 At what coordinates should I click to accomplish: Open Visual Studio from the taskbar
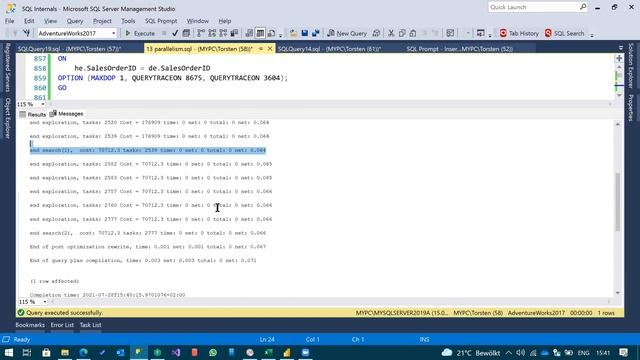click(x=176, y=352)
